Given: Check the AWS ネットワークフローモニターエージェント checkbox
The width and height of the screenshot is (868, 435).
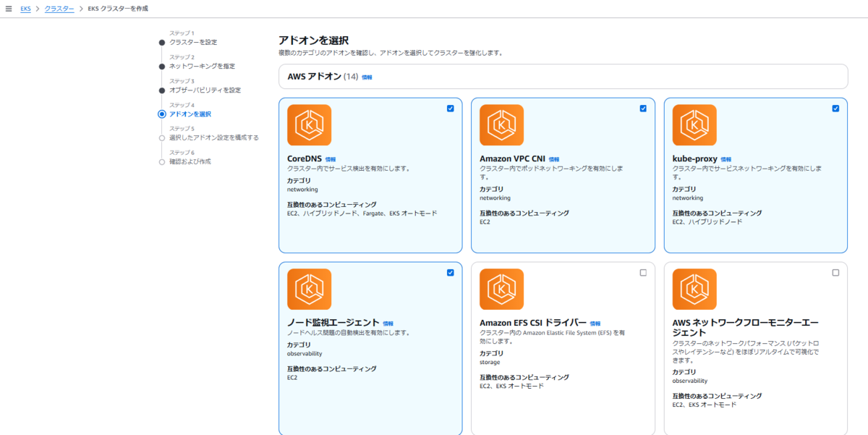Looking at the screenshot, I should 835,273.
